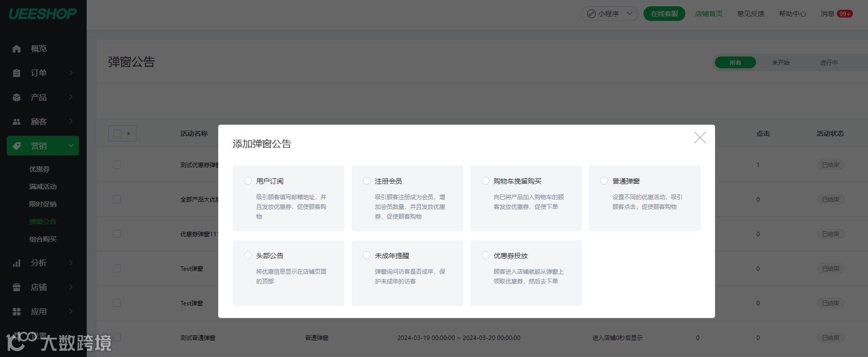Collapse the 营销 sidebar menu arrow
Viewport: 868px width, 357px height.
[71, 146]
